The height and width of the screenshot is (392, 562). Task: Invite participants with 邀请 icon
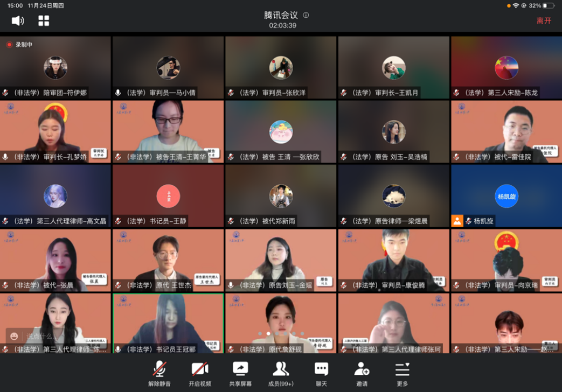pos(362,374)
